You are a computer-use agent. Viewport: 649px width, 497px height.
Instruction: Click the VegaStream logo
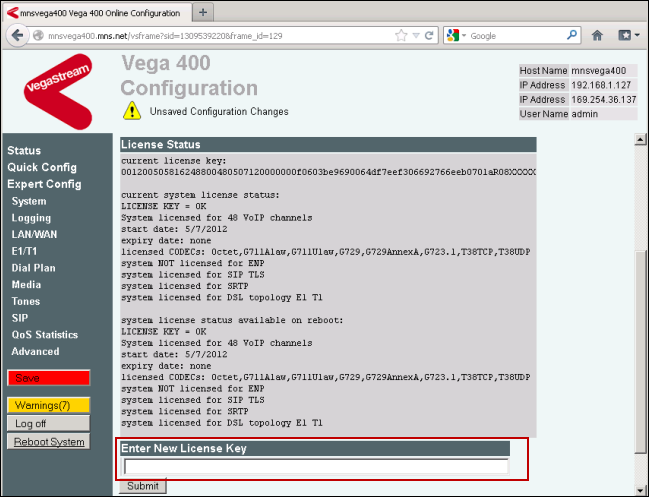pyautogui.click(x=58, y=90)
